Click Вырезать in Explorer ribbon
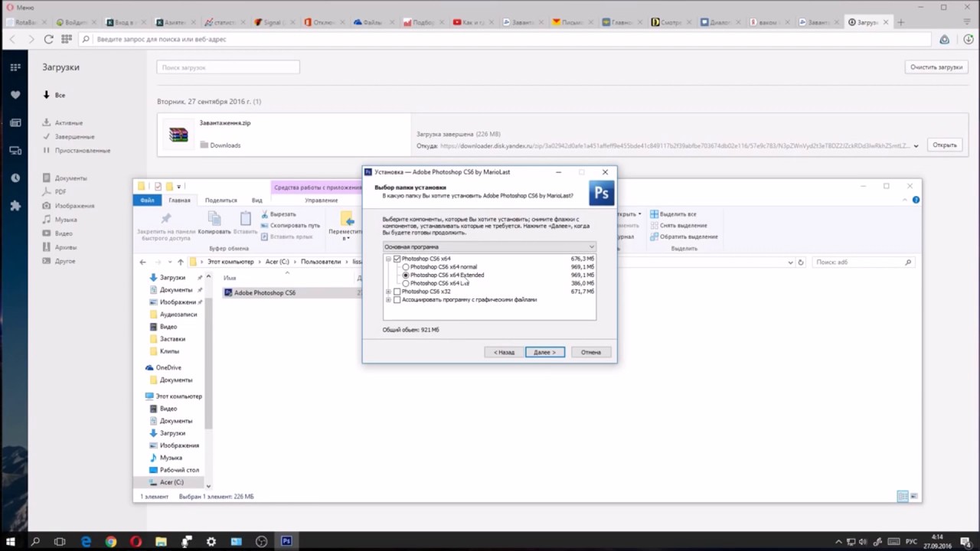980x551 pixels. coord(277,214)
